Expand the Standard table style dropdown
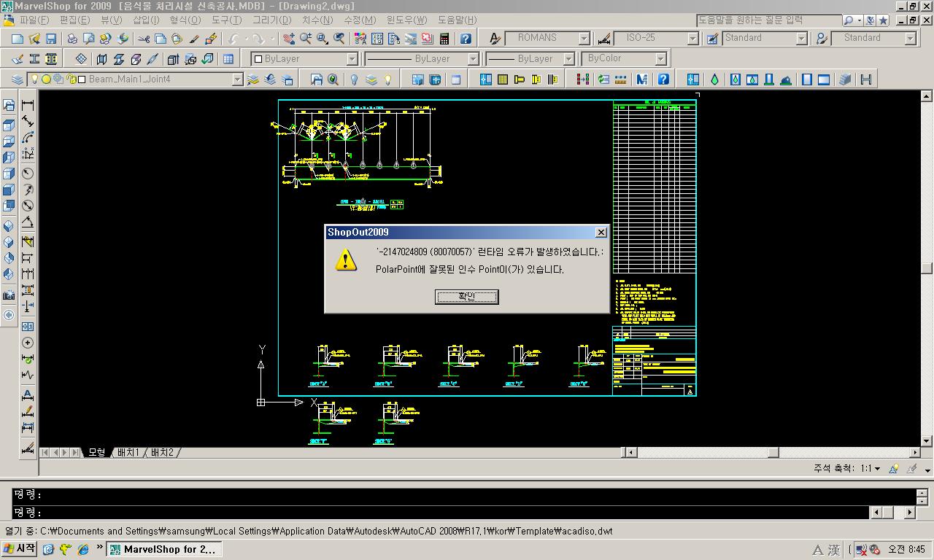Screen dimensions: 934x560 (x=801, y=38)
